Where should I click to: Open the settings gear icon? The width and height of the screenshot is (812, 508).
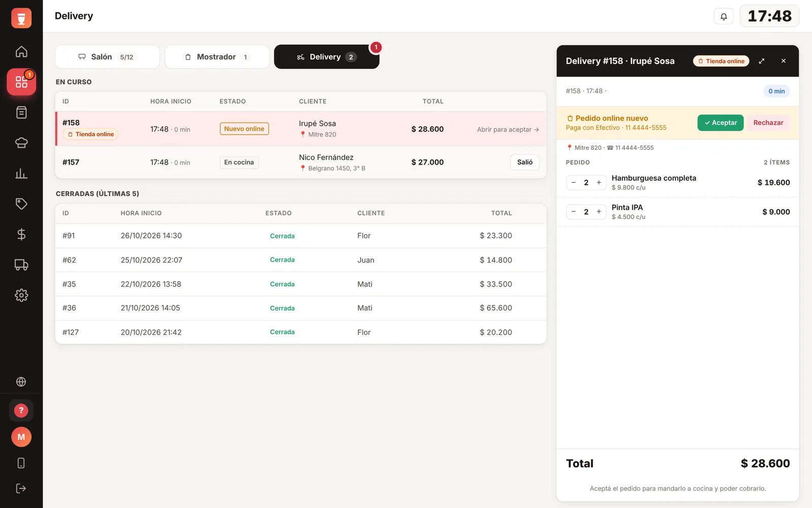pos(21,295)
